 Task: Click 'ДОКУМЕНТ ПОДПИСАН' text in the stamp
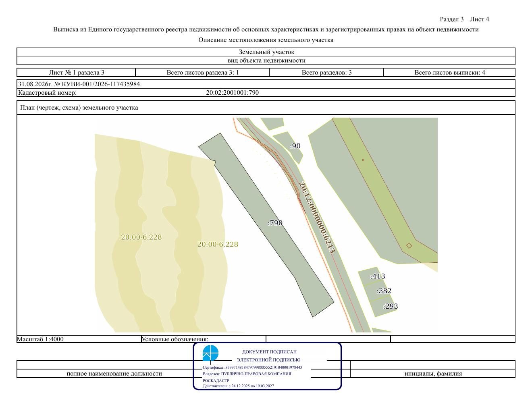pos(269,352)
